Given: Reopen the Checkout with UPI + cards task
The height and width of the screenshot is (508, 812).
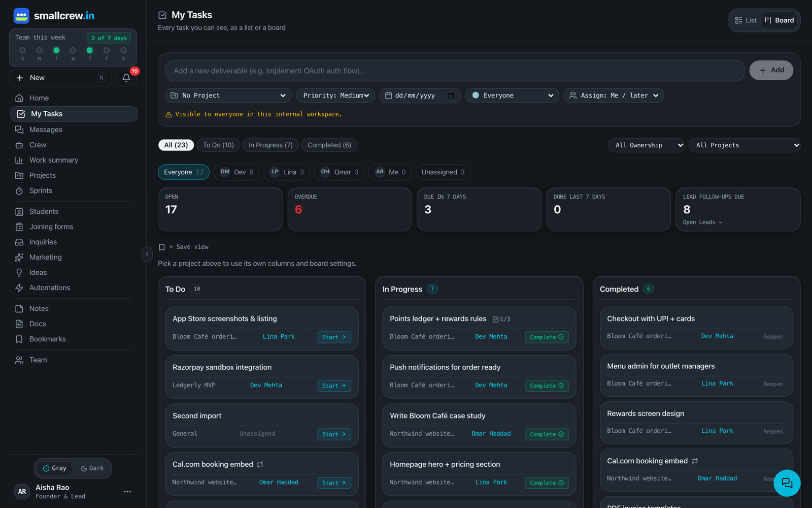Looking at the screenshot, I should click(x=773, y=337).
